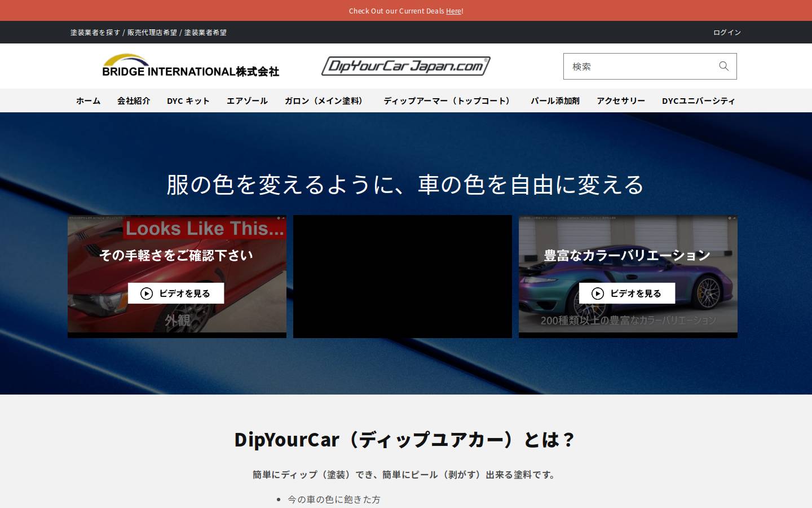Click ビデオを見る under 豊富なカラーバリエーション
Screen dimensions: 812x508
627,294
